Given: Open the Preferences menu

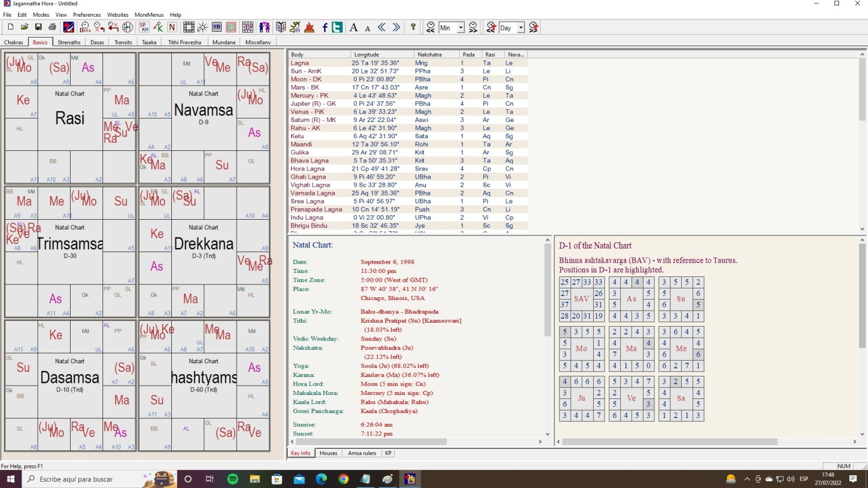Looking at the screenshot, I should click(x=87, y=14).
